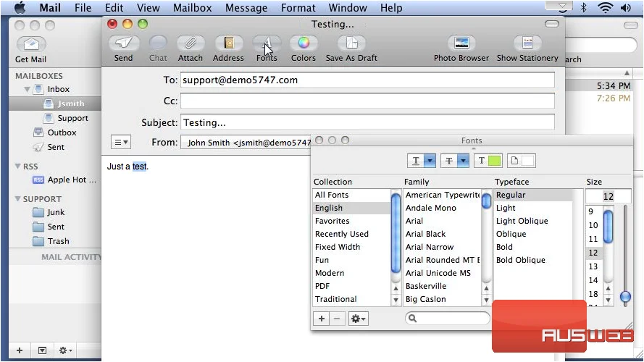The height and width of the screenshot is (362, 644).
Task: Collapse the SUPPORT section triangle
Action: pyautogui.click(x=17, y=198)
